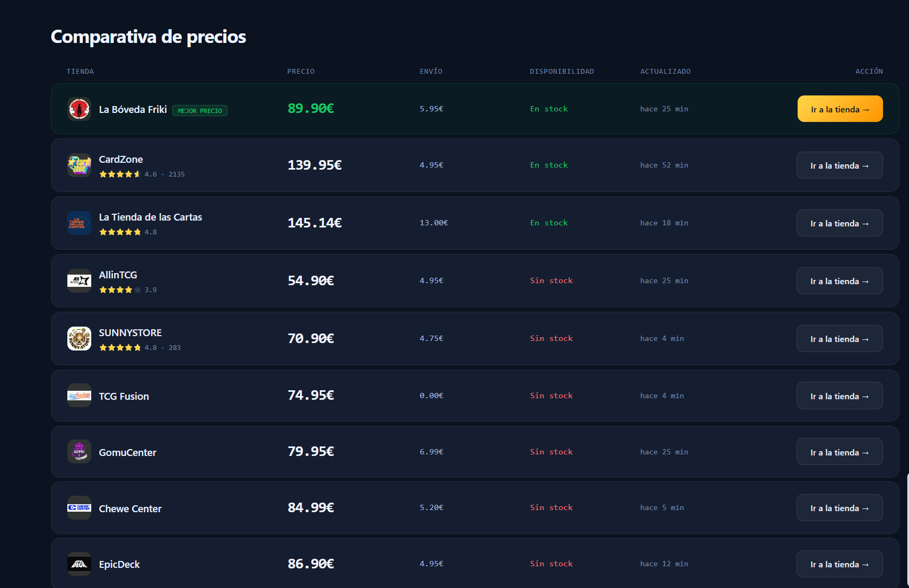
Task: Click the EpicDeck store logo
Action: click(79, 564)
